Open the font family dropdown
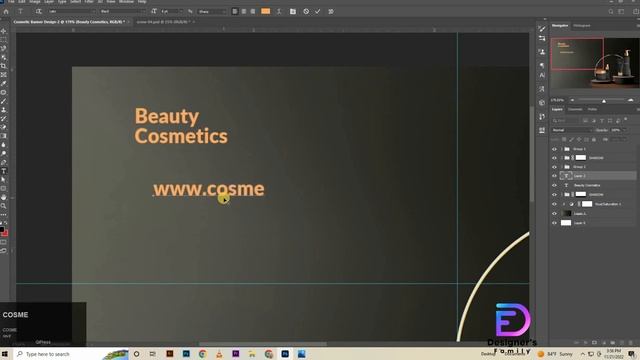 click(71, 11)
